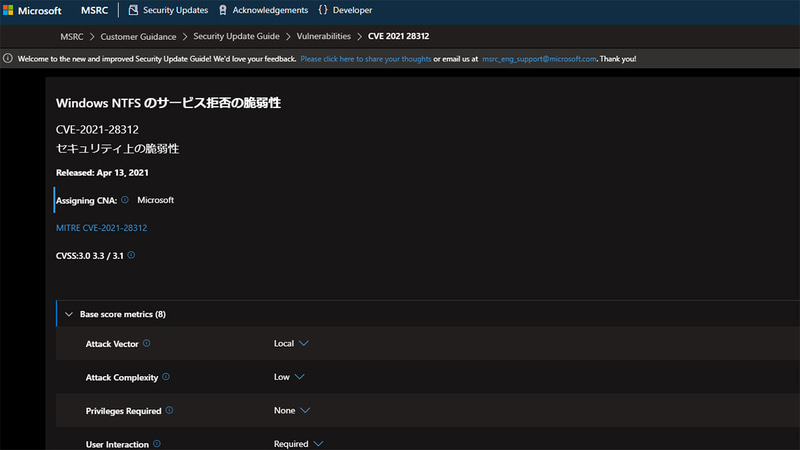800x450 pixels.
Task: Click the Microsoft logo icon
Action: coord(8,10)
